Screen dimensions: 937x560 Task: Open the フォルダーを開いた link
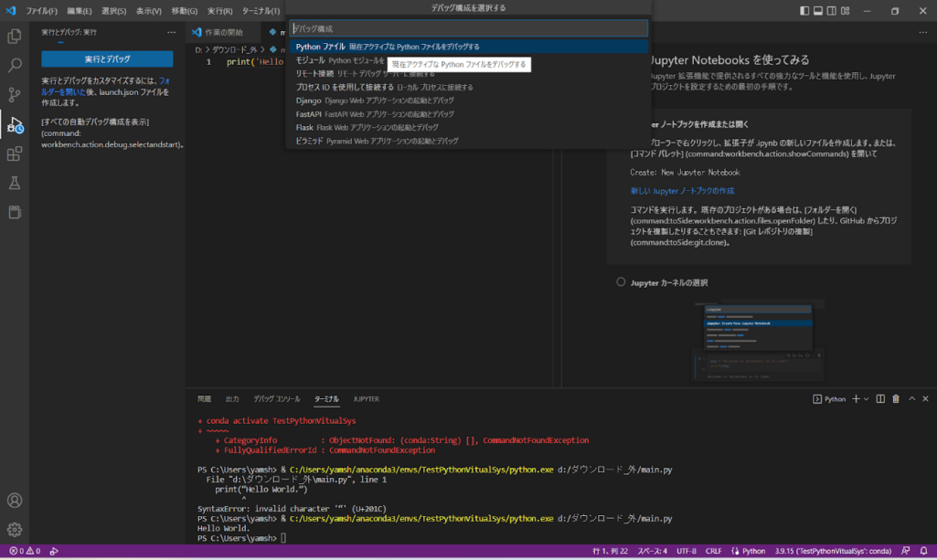pyautogui.click(x=105, y=87)
